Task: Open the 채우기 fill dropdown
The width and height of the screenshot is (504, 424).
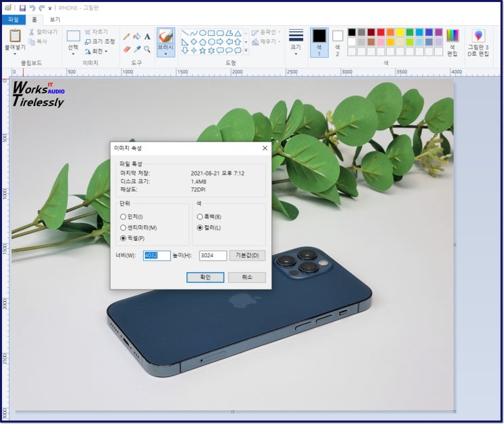Action: [x=266, y=42]
